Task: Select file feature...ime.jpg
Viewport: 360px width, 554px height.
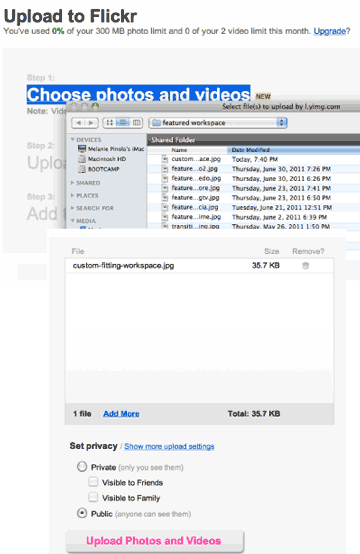Action: click(x=196, y=217)
